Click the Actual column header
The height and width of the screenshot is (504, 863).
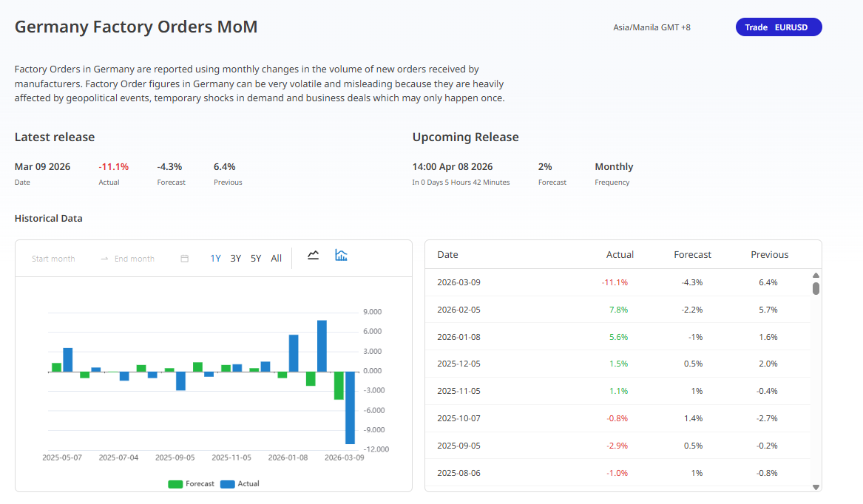620,255
